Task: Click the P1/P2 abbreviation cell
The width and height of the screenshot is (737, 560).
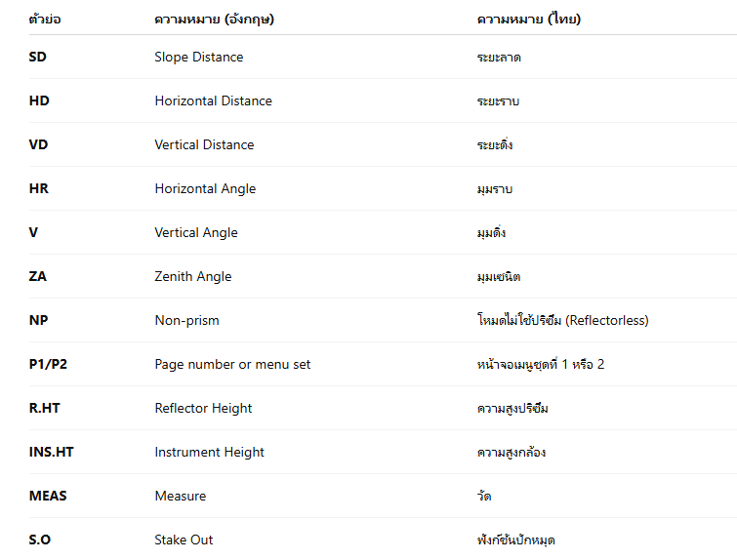Action: point(48,364)
